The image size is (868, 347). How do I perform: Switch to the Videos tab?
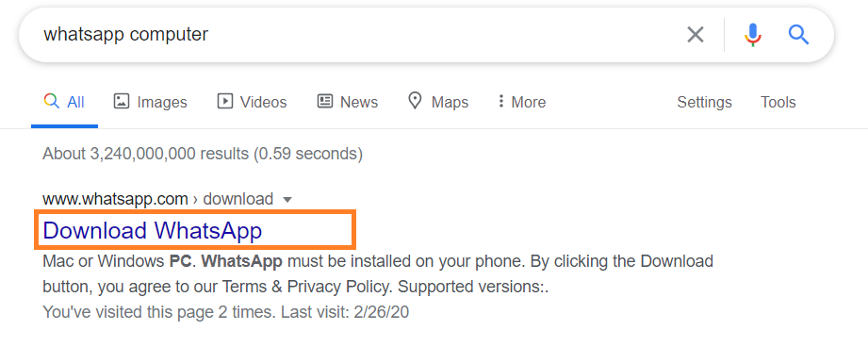tap(252, 102)
